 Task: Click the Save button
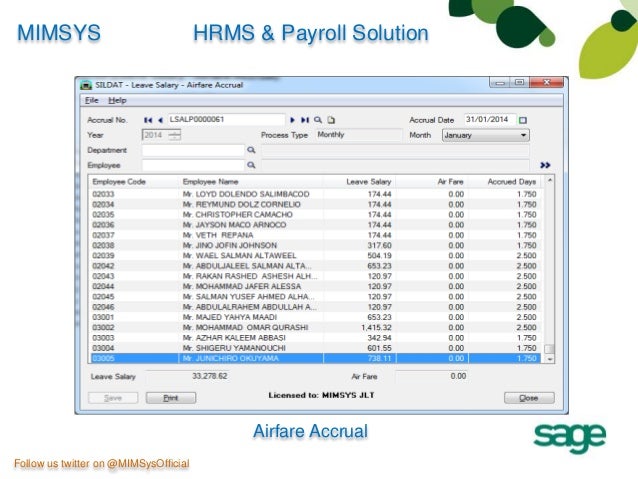(113, 398)
